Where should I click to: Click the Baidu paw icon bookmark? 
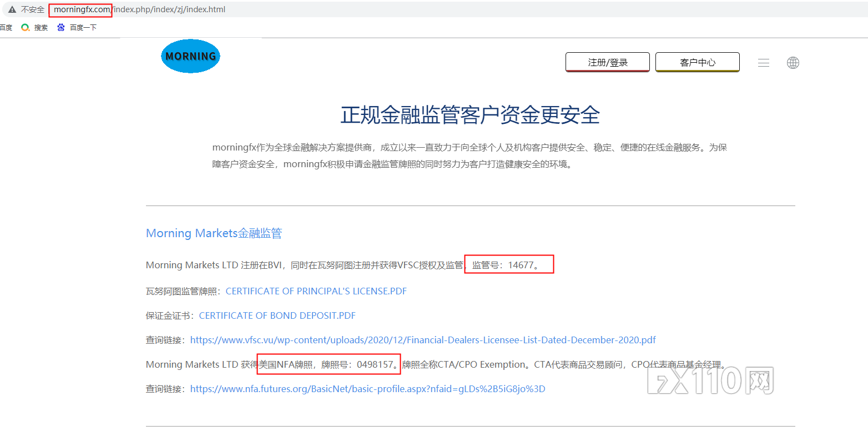click(x=60, y=27)
